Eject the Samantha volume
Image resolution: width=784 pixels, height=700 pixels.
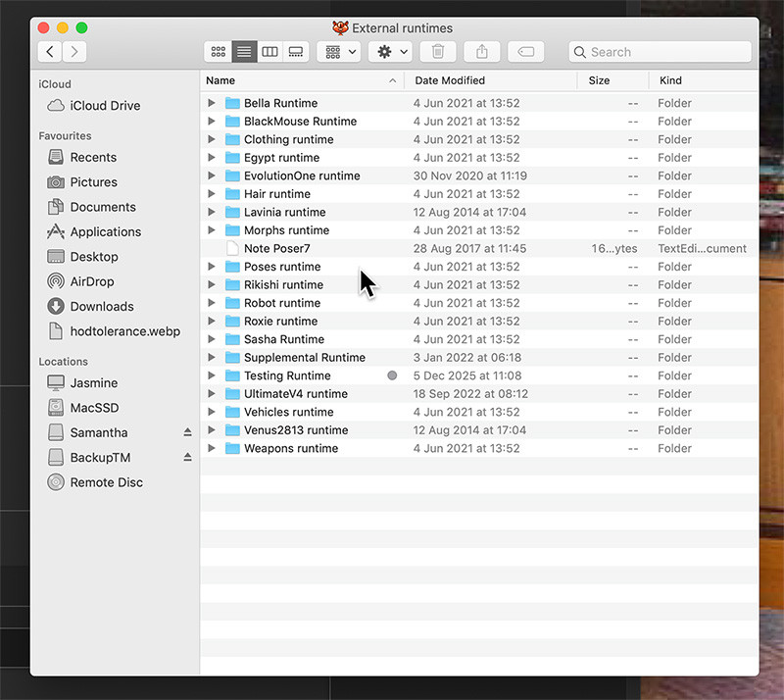tap(187, 431)
